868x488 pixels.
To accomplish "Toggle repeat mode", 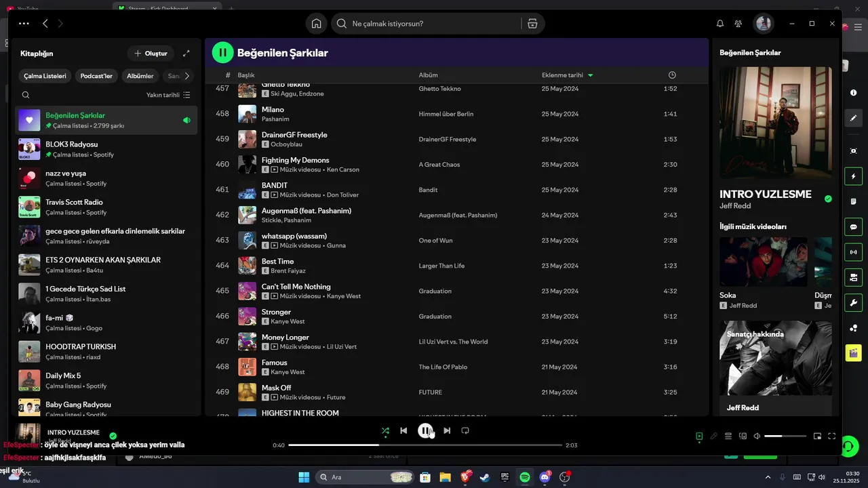I will pos(465,430).
